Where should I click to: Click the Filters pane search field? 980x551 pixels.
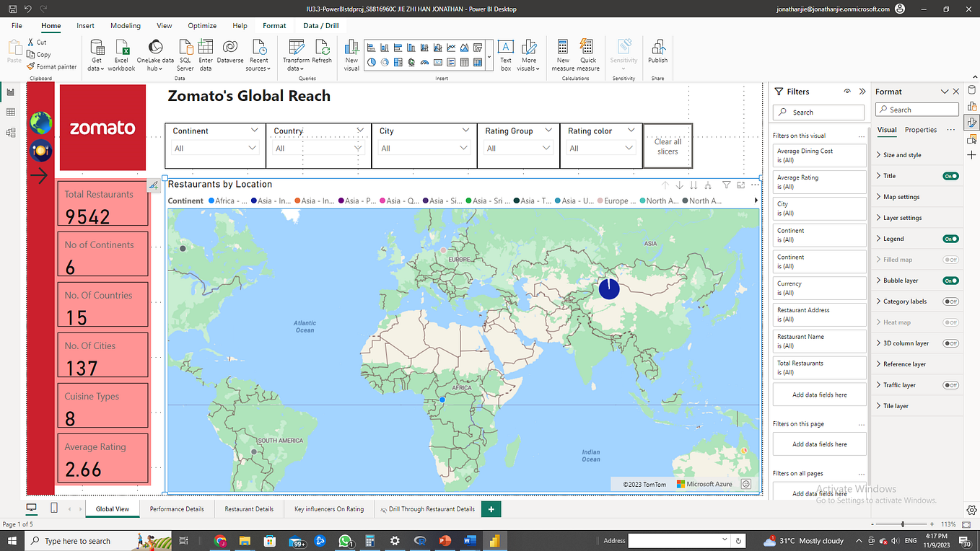818,113
